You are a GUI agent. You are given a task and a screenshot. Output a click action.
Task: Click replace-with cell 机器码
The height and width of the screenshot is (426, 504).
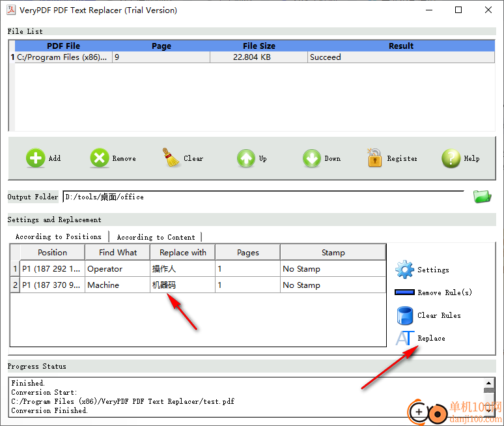[183, 285]
